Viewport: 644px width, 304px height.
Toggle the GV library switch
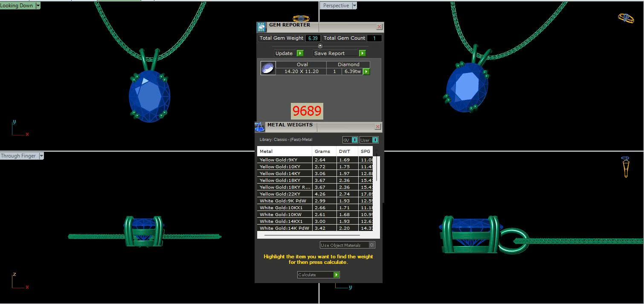[354, 140]
